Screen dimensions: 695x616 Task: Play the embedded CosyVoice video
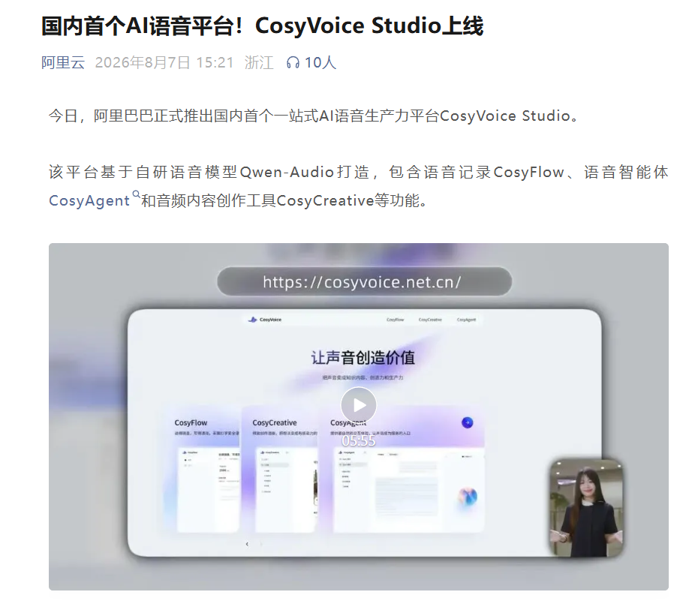point(359,405)
